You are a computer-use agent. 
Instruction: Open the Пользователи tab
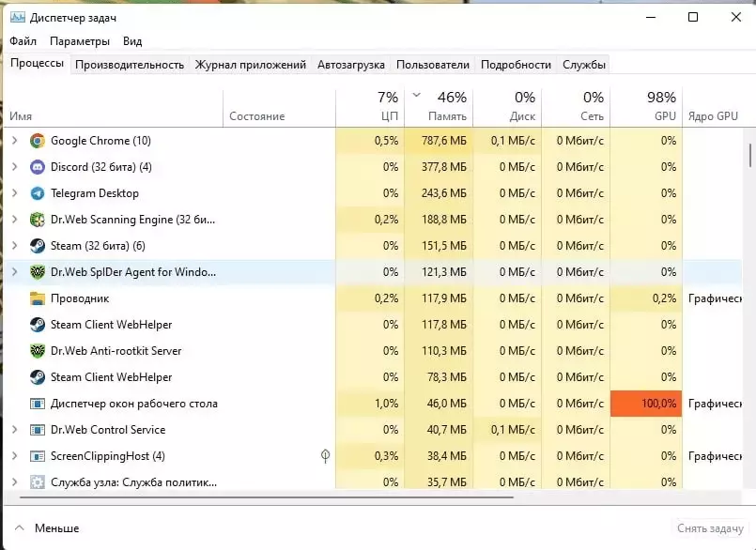[x=433, y=65]
